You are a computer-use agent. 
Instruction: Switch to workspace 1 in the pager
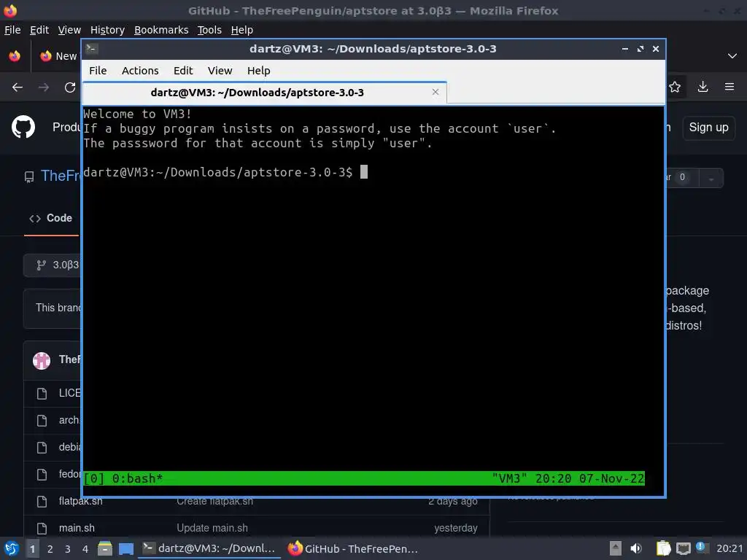click(x=32, y=549)
